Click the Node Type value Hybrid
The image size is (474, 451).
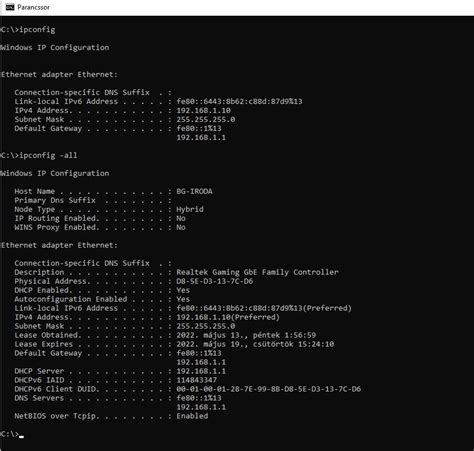coord(190,209)
